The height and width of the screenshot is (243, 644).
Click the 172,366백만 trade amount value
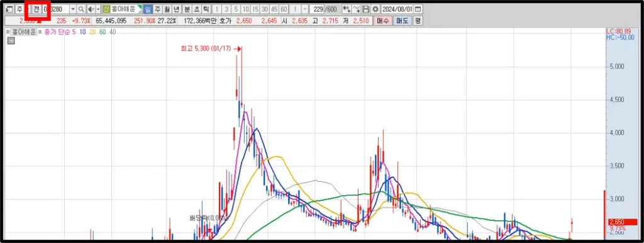pyautogui.click(x=200, y=21)
